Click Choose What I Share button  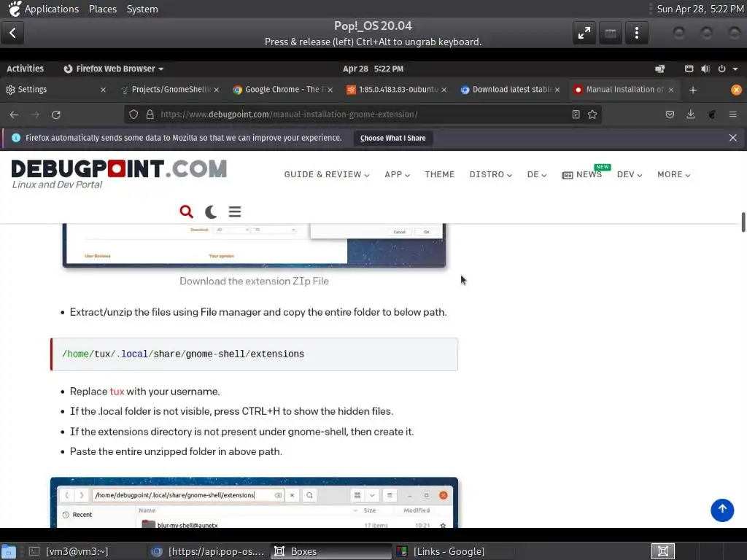392,138
